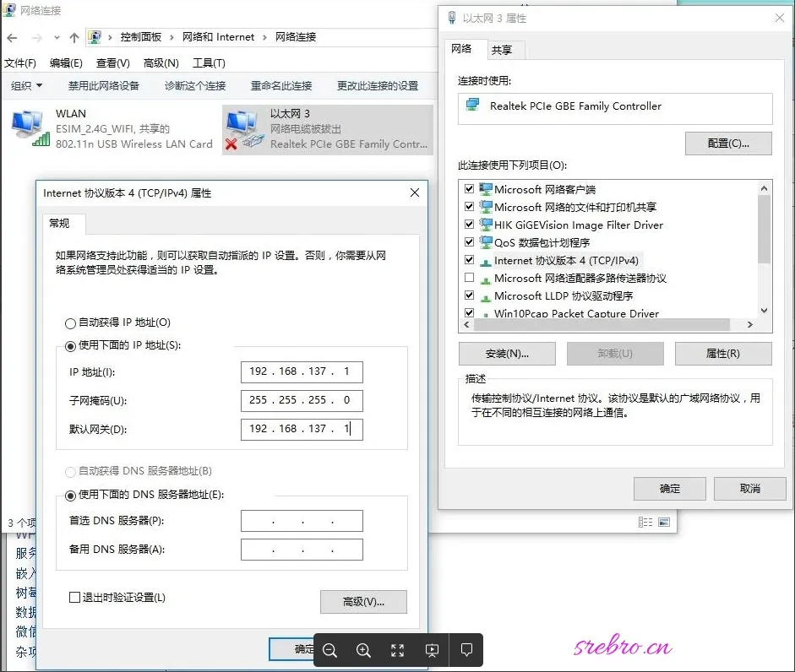Open the 组织 dropdown menu
The image size is (795, 672).
tap(27, 86)
